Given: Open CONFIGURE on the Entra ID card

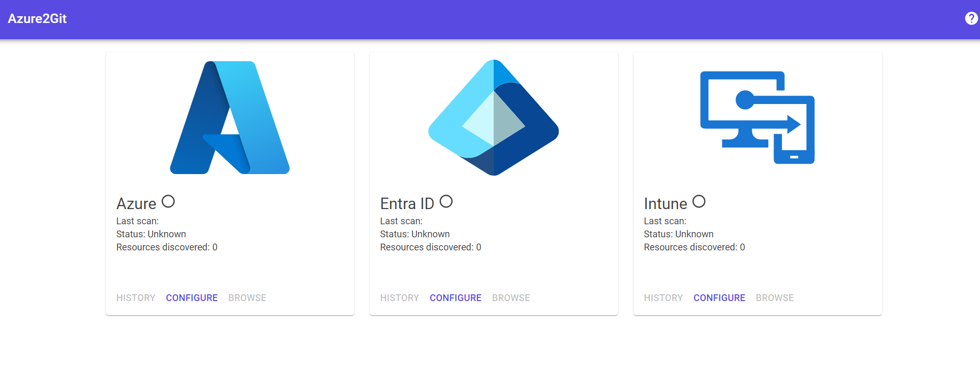Looking at the screenshot, I should pyautogui.click(x=456, y=298).
